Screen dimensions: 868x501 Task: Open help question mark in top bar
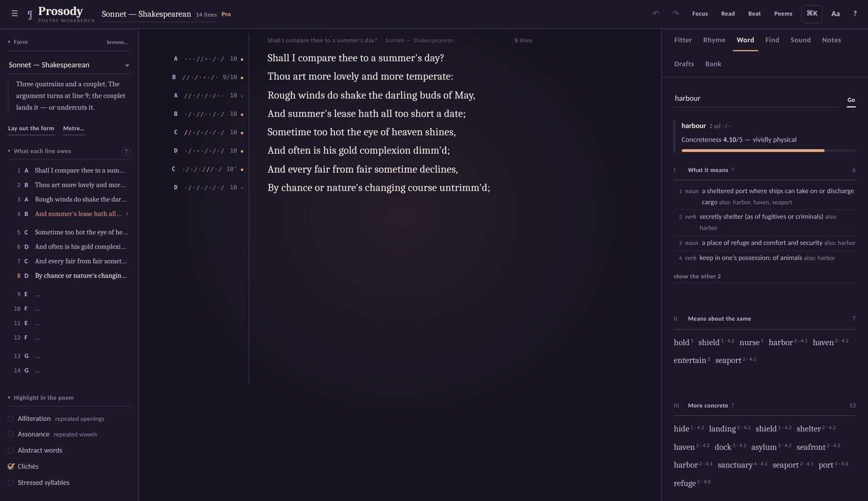click(x=855, y=14)
